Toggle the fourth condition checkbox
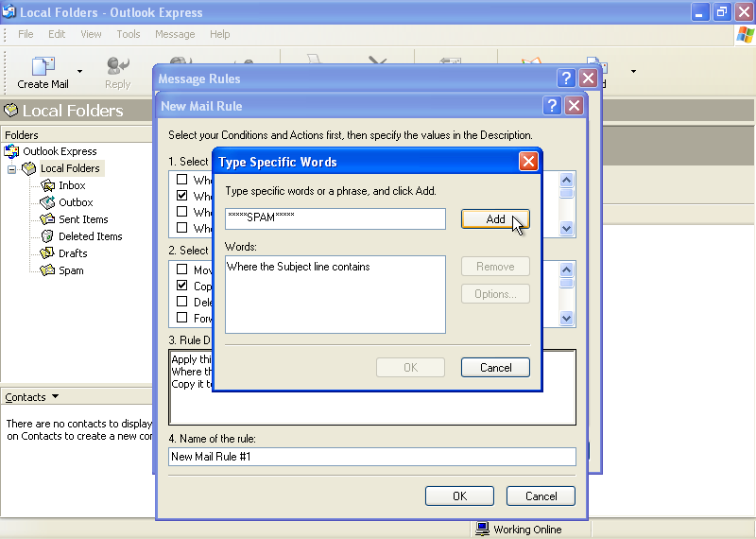This screenshot has width=756, height=539. tap(181, 227)
